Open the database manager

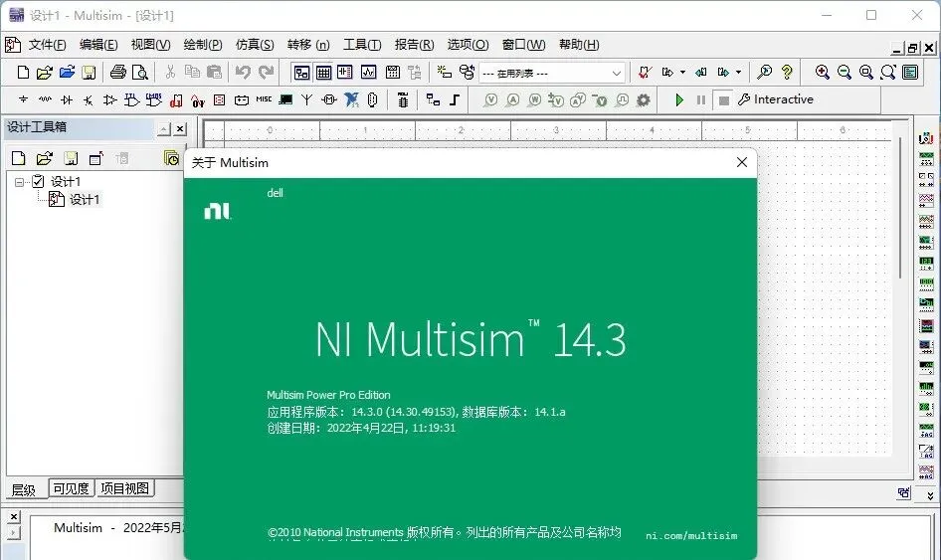tap(467, 73)
